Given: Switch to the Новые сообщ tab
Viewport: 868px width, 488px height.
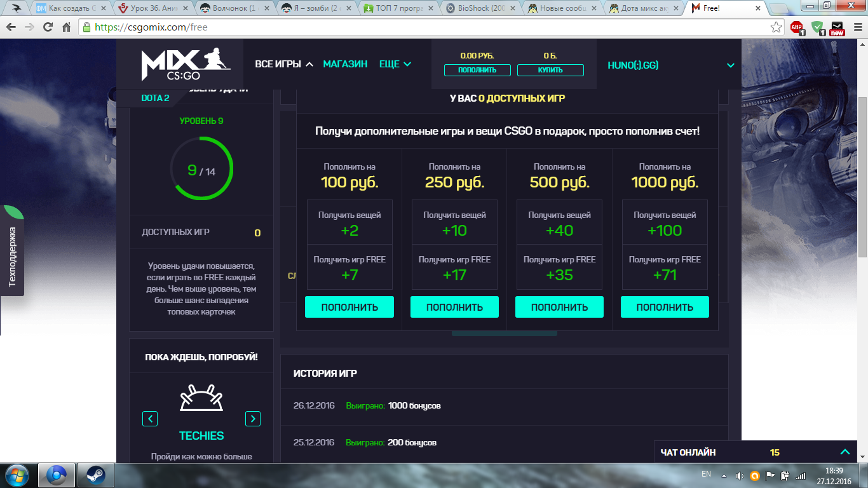Looking at the screenshot, I should coord(563,8).
